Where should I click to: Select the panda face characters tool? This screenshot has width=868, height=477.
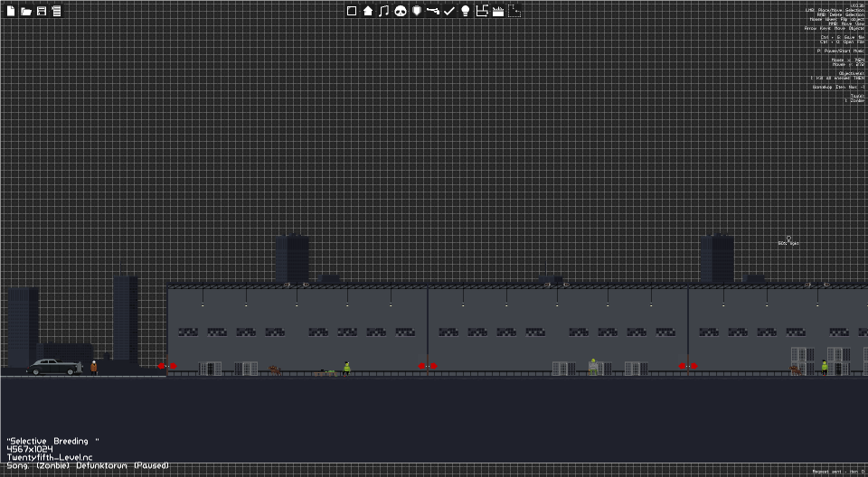point(401,11)
